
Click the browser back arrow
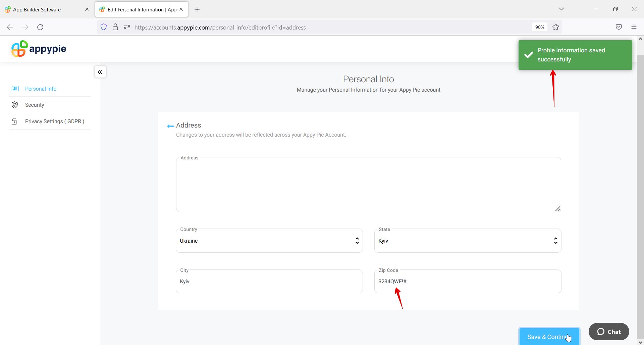(10, 27)
